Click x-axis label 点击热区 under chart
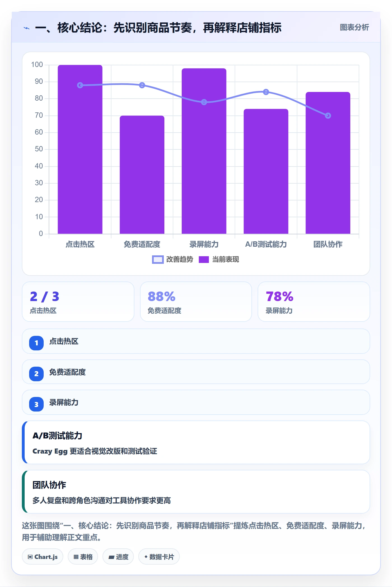Image resolution: width=392 pixels, height=587 pixels. (80, 244)
